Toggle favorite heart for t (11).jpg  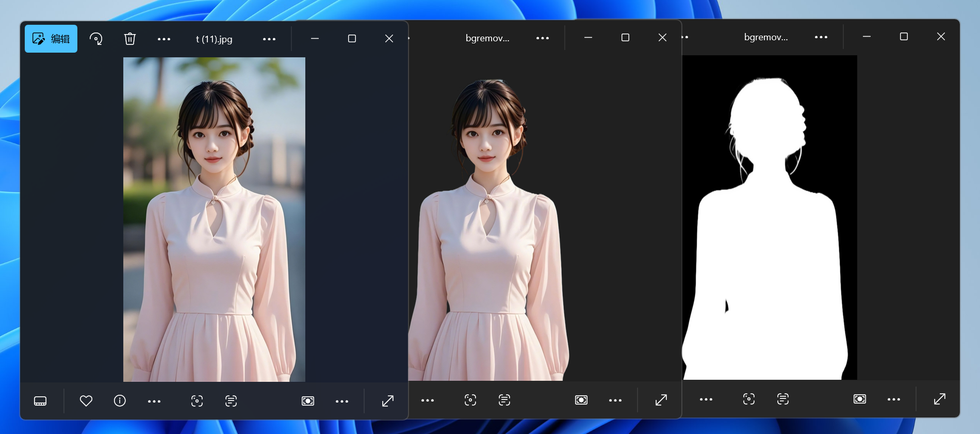[86, 401]
